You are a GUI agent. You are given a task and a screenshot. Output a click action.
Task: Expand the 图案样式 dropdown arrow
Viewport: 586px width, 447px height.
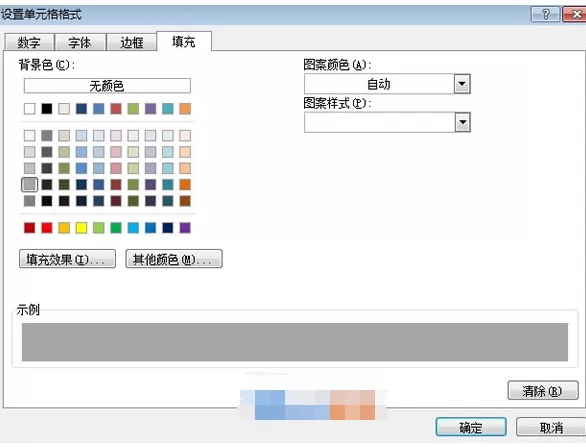(462, 122)
